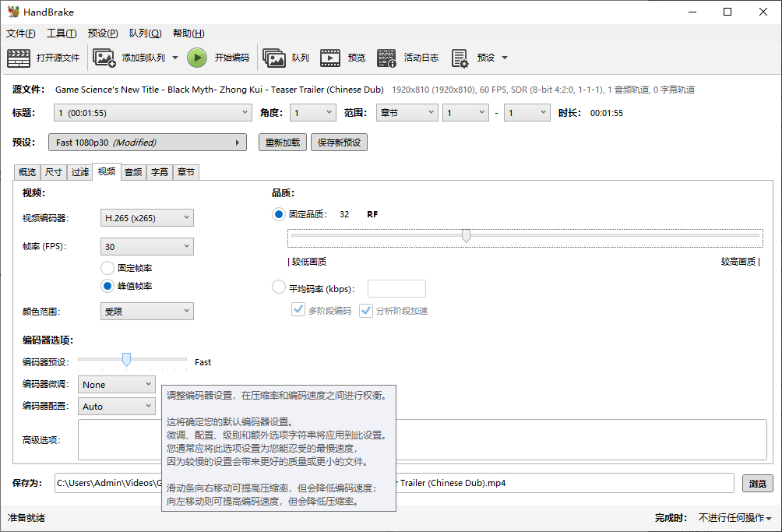
Task: Click the Preview film icon
Action: tap(330, 58)
